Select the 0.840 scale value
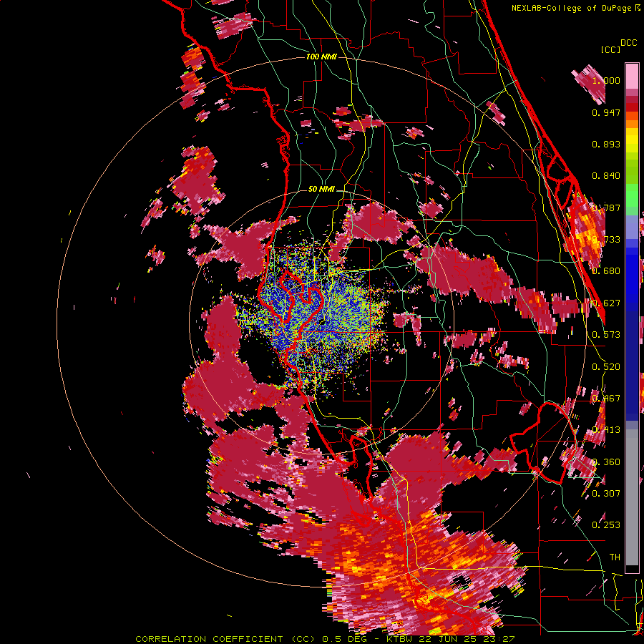 point(606,176)
